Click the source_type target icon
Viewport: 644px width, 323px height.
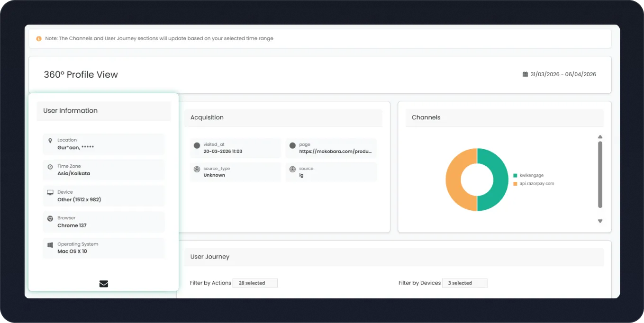coord(197,169)
